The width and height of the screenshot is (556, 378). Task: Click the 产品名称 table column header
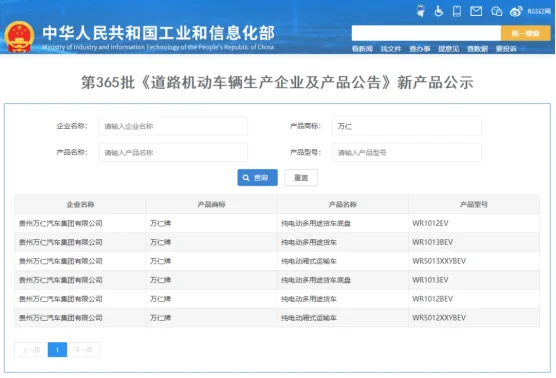point(343,204)
